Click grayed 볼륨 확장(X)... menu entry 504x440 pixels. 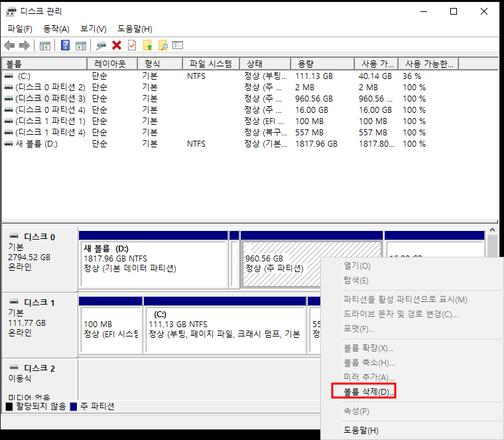point(369,348)
